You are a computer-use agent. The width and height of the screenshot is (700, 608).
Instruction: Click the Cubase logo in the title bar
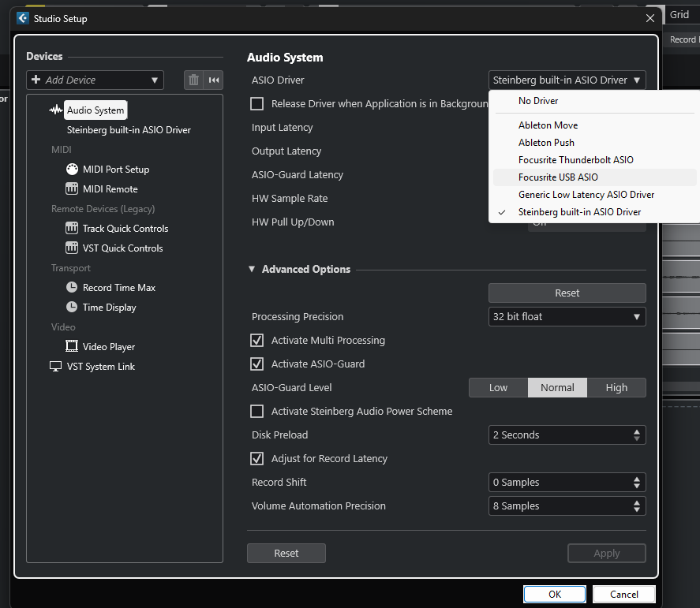click(x=23, y=18)
